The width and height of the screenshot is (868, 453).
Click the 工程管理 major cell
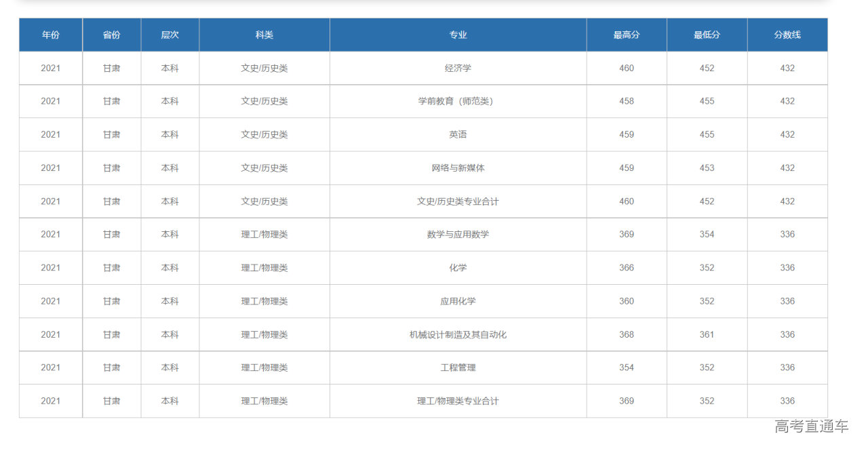pyautogui.click(x=458, y=368)
